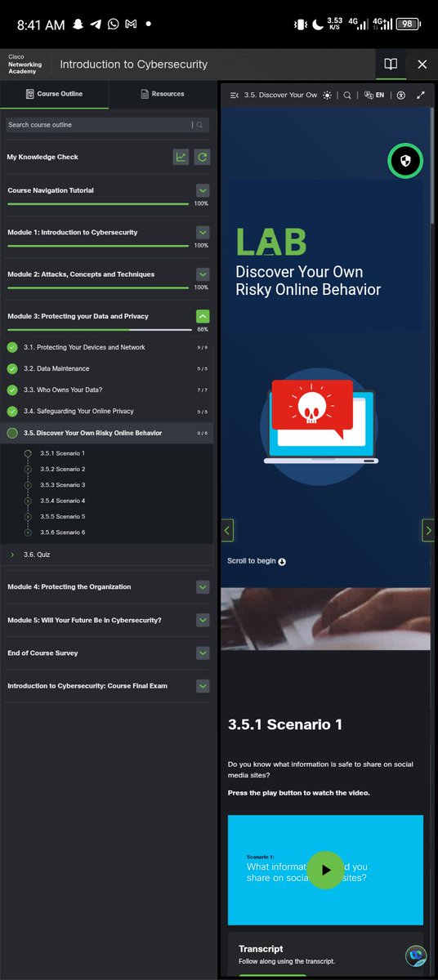Image resolution: width=438 pixels, height=980 pixels.
Task: Expand the 3.6. Quiz chevron
Action: [12, 555]
